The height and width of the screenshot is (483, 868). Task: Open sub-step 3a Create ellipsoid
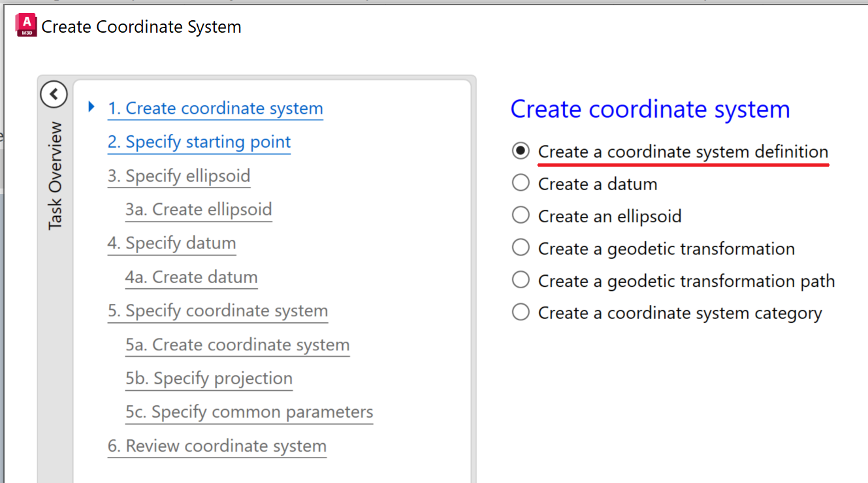[199, 210]
